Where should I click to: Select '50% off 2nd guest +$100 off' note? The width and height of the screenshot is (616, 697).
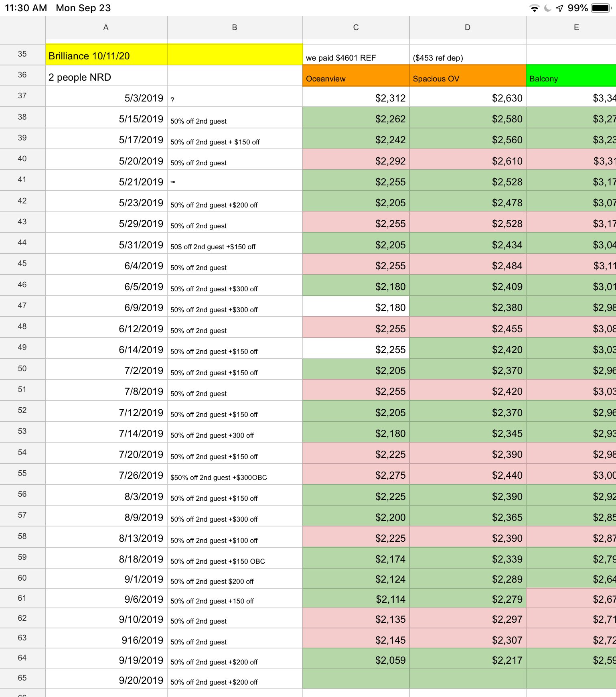point(235,537)
